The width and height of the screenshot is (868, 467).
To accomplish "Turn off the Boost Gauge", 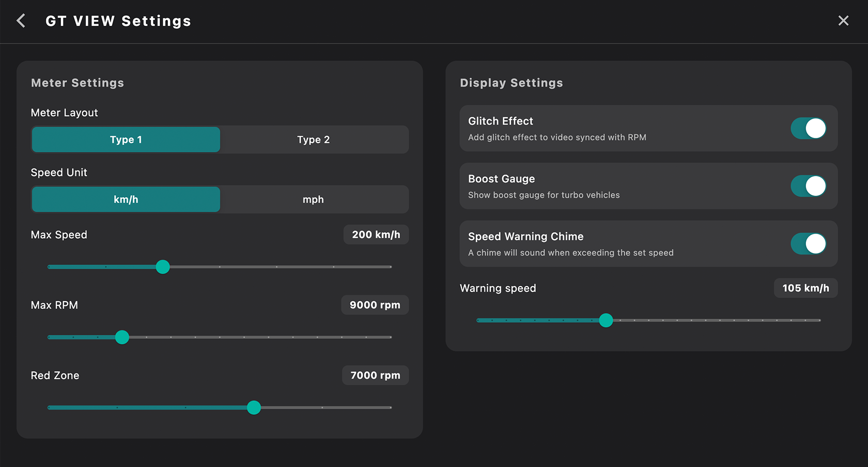I will pos(808,186).
